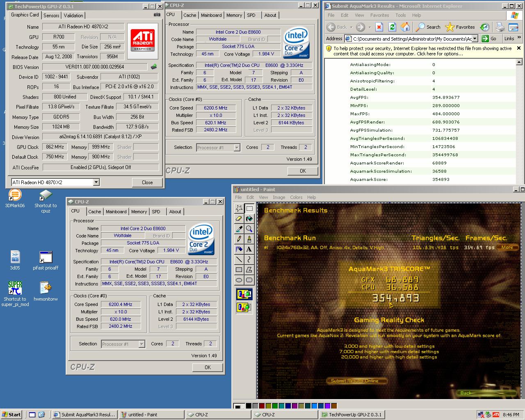The width and height of the screenshot is (525, 420).
Task: Click the ATI icon in system tray
Action: point(495,414)
